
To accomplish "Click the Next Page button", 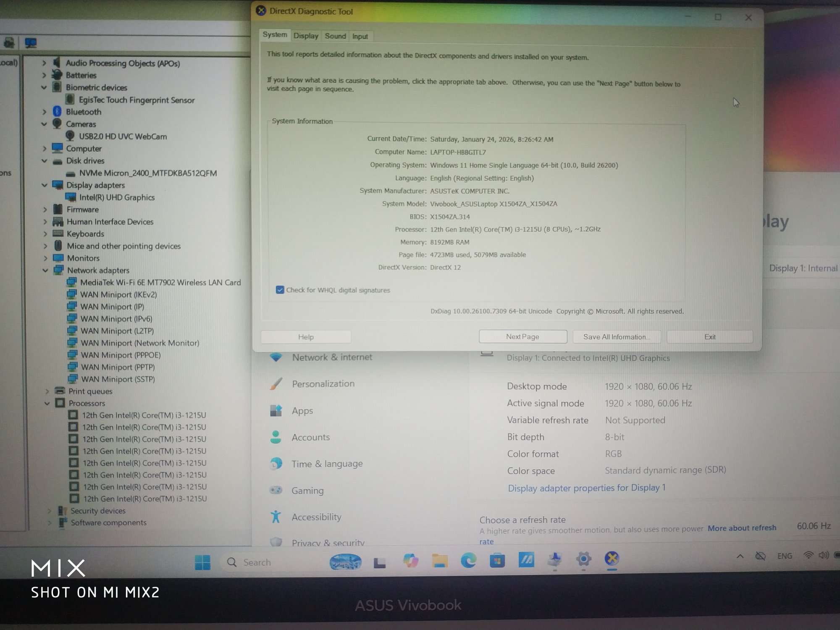I will point(522,336).
